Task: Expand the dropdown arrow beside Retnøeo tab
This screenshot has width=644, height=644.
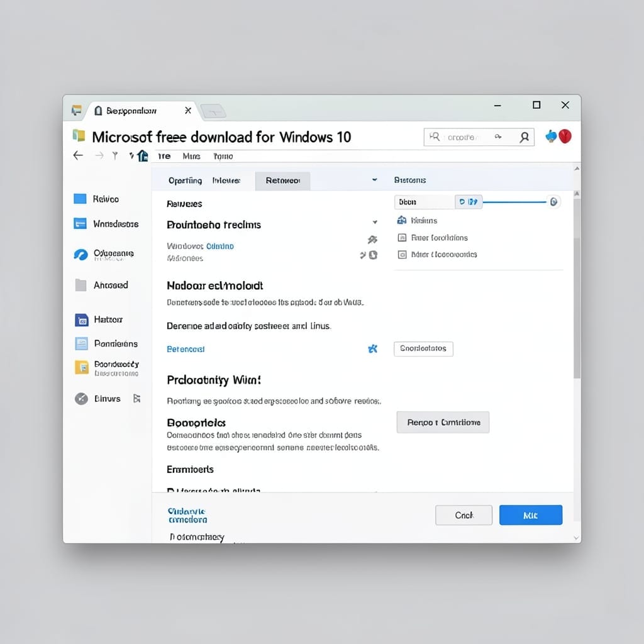Action: [x=375, y=180]
